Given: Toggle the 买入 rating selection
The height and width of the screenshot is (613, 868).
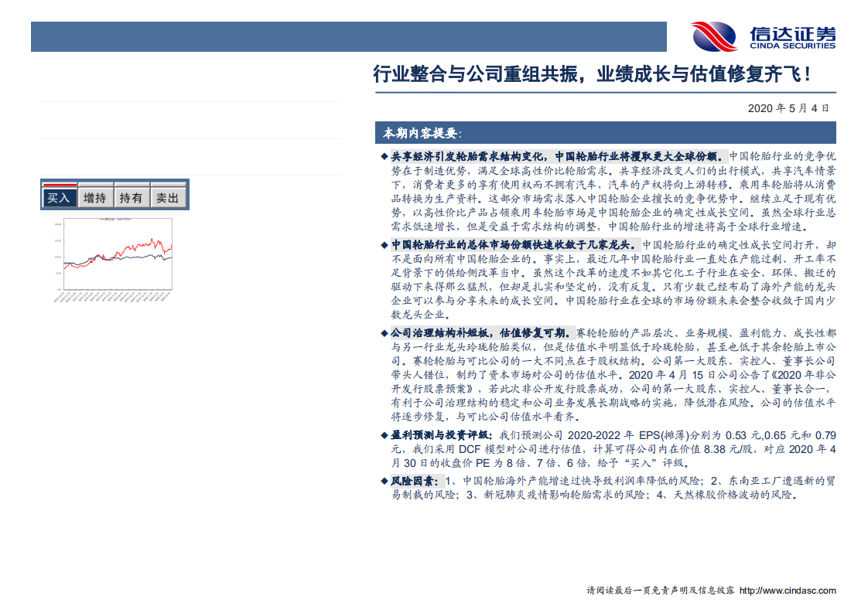Looking at the screenshot, I should 62,197.
